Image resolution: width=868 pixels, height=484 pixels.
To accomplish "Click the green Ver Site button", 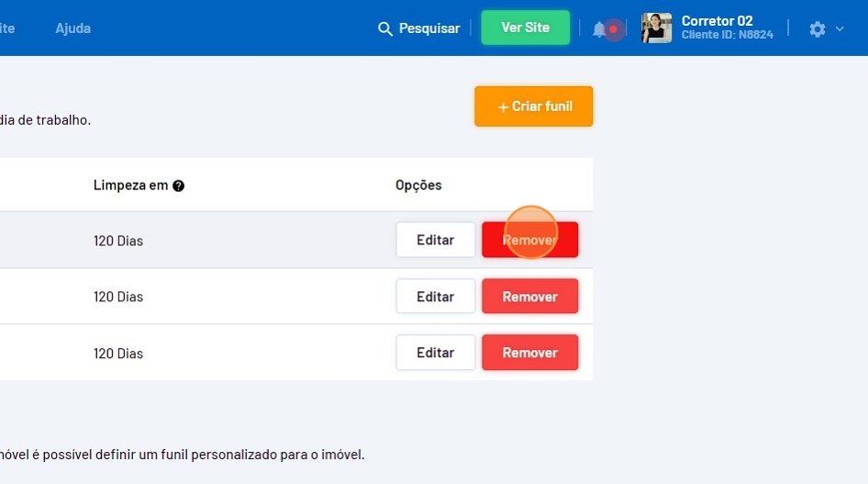I will (x=526, y=28).
